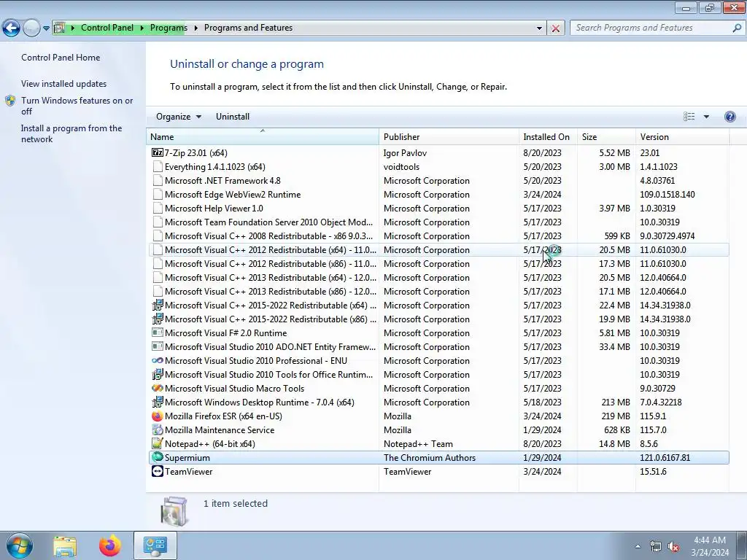Screen dimensions: 747x560
Task: Open the Windows Start button
Action: click(x=20, y=545)
